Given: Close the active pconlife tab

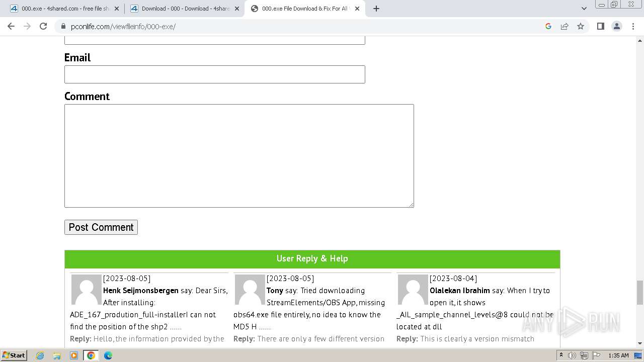Looking at the screenshot, I should 357,9.
